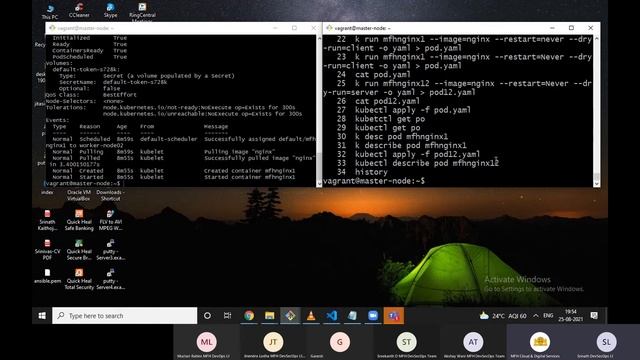Open the Srinivas-CV PDF file
640x360 pixels.
coord(47,250)
